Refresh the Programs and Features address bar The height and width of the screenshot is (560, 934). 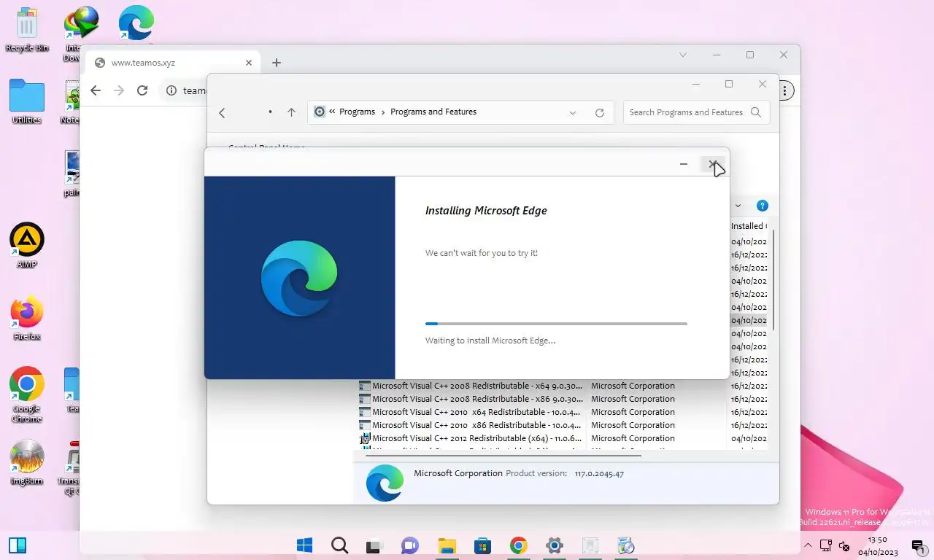pyautogui.click(x=600, y=112)
